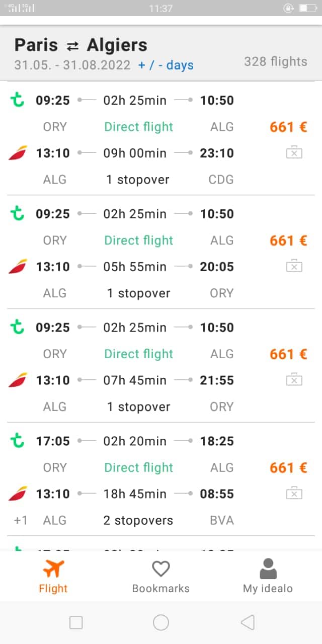Select first 661 € price
The width and height of the screenshot is (322, 644).
tap(288, 127)
